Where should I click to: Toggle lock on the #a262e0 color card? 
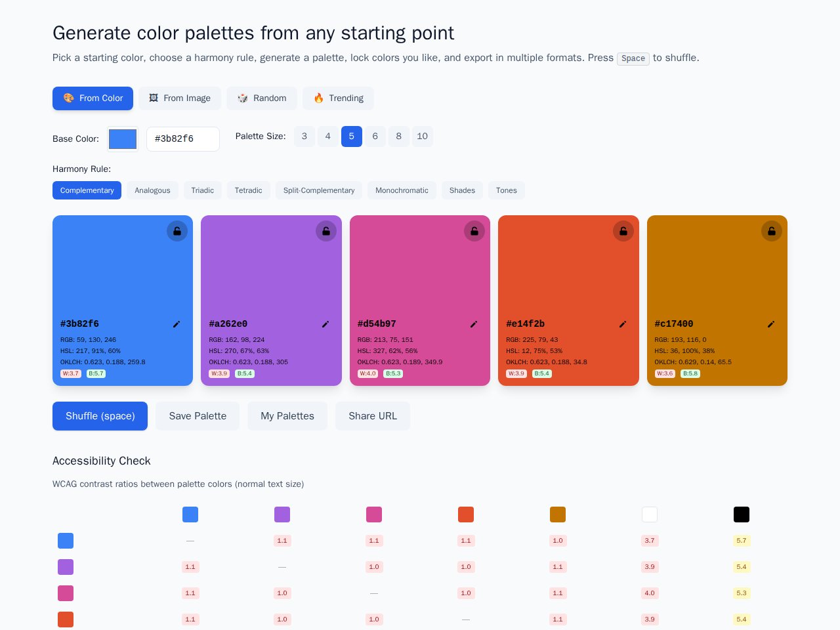tap(326, 231)
